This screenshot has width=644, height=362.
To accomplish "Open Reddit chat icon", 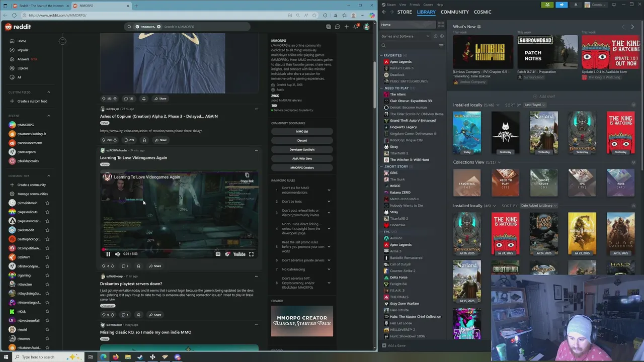I will (x=338, y=27).
